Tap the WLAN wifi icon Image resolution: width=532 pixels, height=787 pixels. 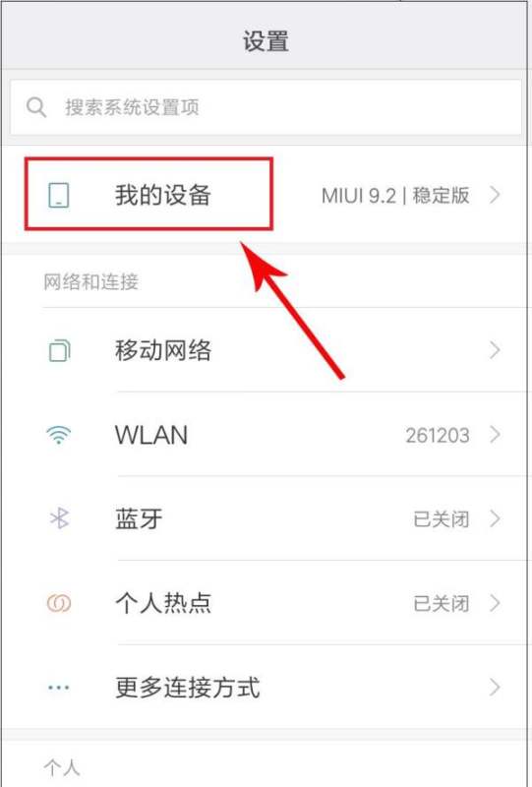click(59, 435)
